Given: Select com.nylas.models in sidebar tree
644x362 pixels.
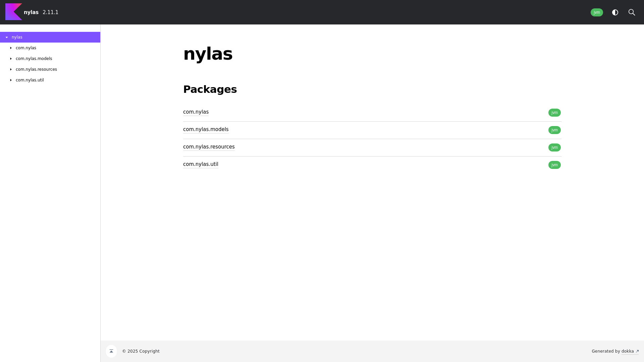Looking at the screenshot, I should pyautogui.click(x=34, y=59).
